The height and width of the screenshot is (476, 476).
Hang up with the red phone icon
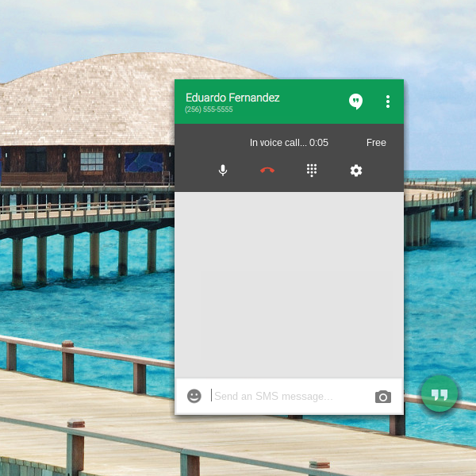[x=267, y=171]
